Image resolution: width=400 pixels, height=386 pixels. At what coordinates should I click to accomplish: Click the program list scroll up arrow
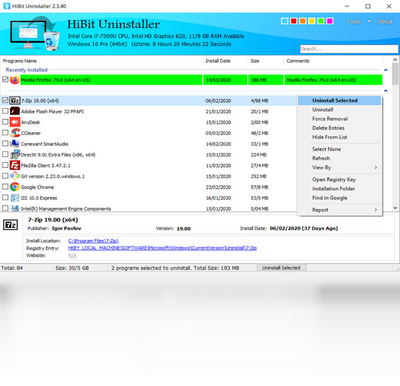coord(395,60)
